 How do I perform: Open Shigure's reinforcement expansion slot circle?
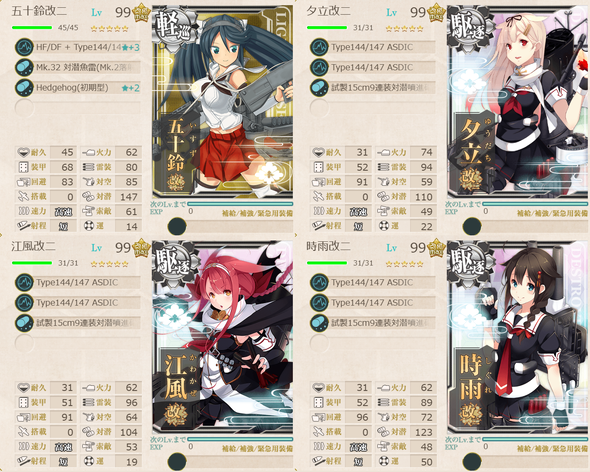[x=472, y=462]
